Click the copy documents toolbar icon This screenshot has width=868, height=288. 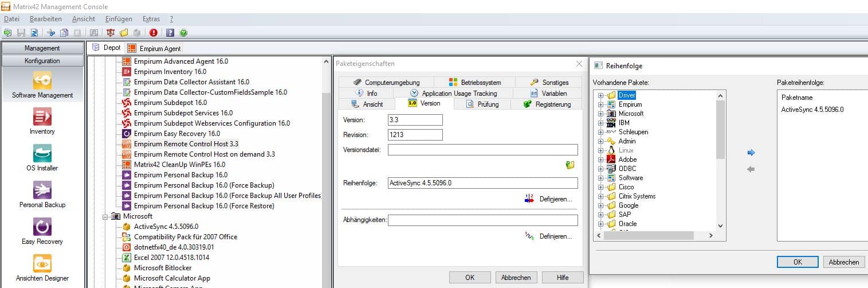64,33
